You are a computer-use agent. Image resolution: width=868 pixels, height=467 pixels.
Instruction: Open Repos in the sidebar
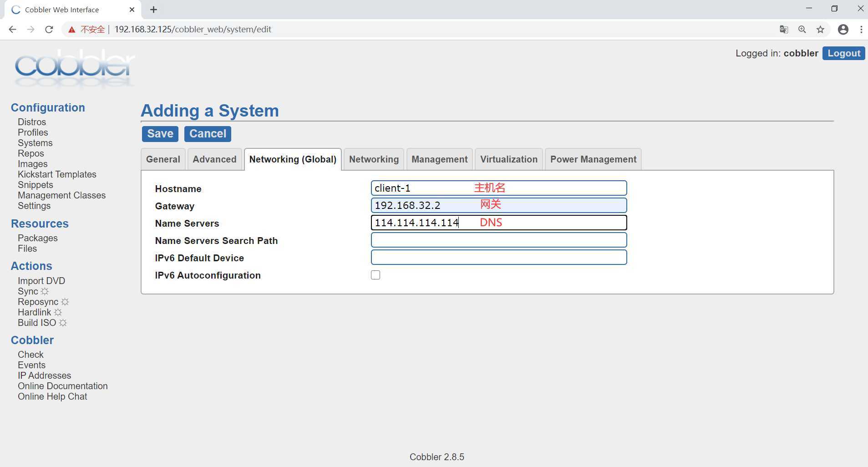coord(31,153)
